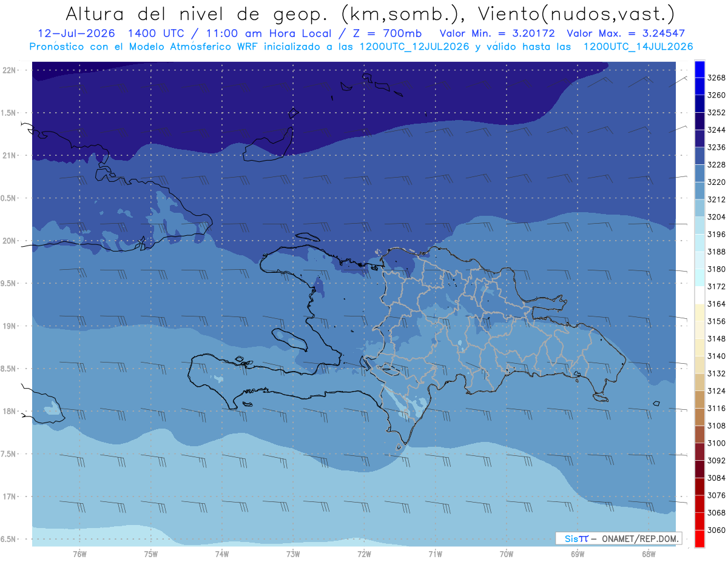Click the 'Sisπ' logo text
728x562 pixels.
(x=576, y=538)
